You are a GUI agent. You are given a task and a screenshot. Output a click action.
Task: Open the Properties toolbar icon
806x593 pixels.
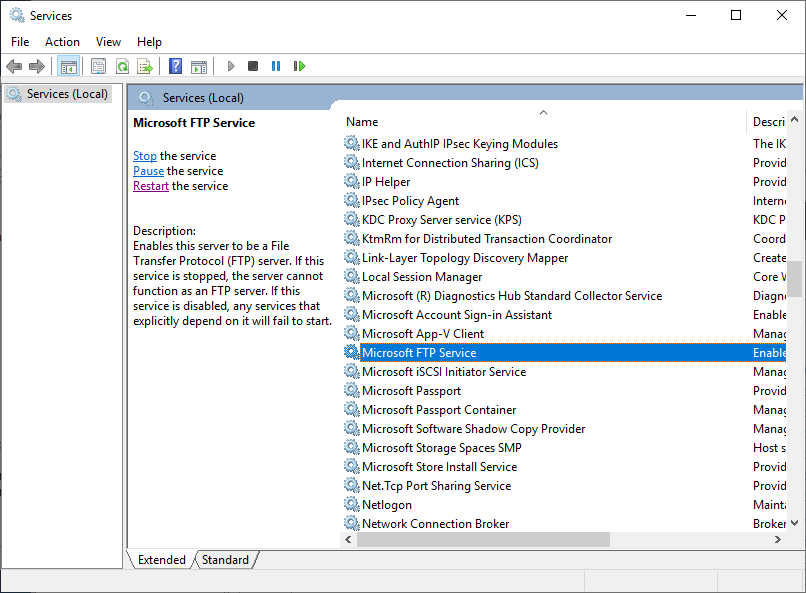click(98, 66)
